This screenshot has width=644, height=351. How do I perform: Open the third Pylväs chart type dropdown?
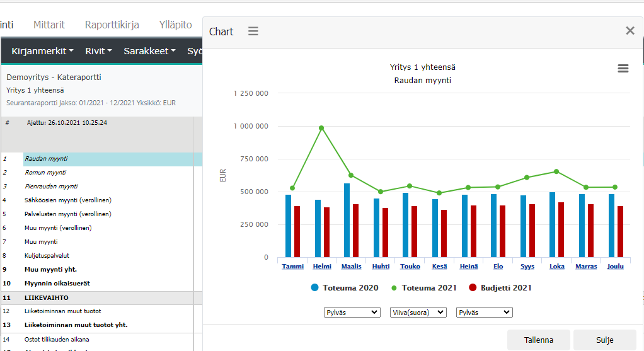point(484,312)
